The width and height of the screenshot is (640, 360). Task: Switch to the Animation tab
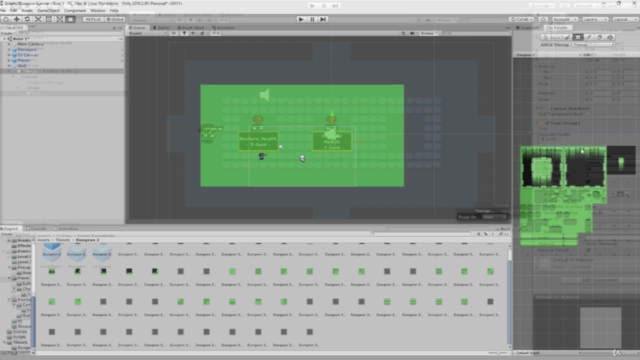[x=66, y=229]
